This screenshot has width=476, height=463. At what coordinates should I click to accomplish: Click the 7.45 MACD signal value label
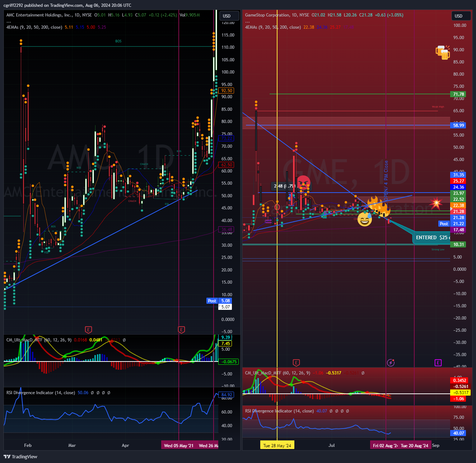225,344
